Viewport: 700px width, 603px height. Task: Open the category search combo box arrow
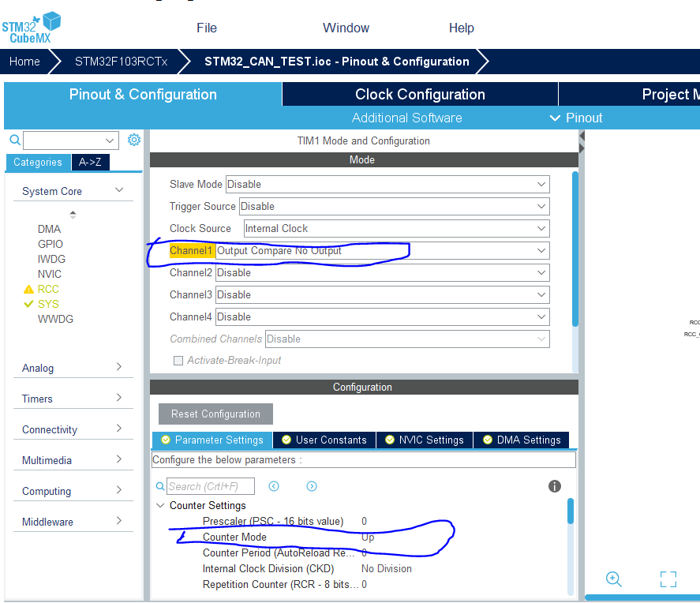pyautogui.click(x=110, y=140)
